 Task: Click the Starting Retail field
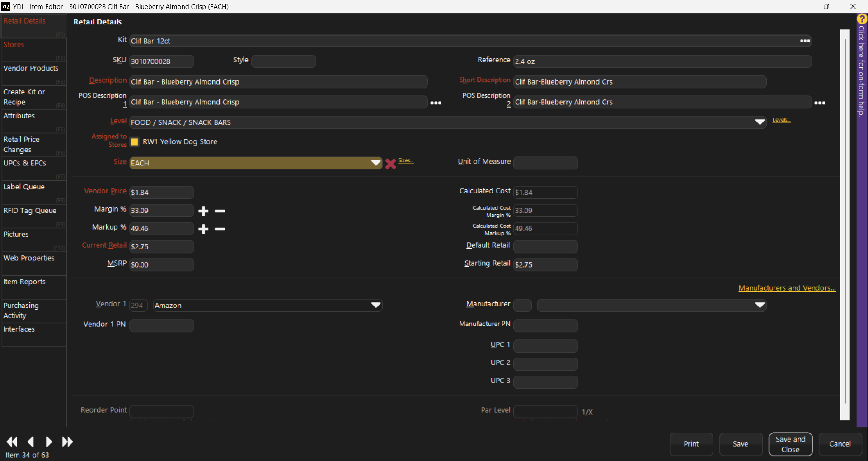point(546,265)
